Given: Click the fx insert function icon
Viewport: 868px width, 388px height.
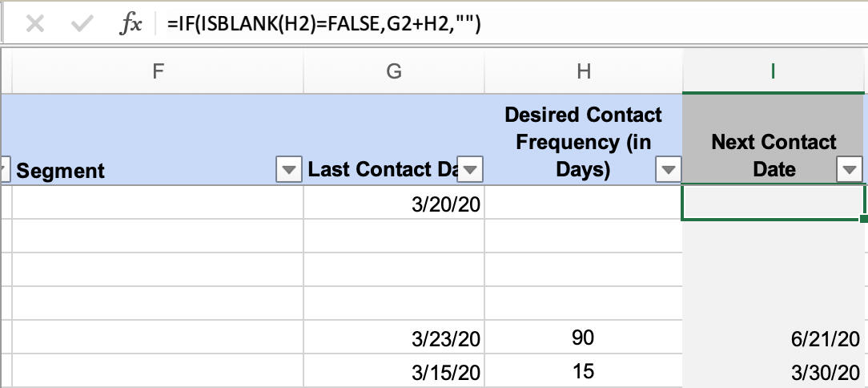Looking at the screenshot, I should (130, 24).
